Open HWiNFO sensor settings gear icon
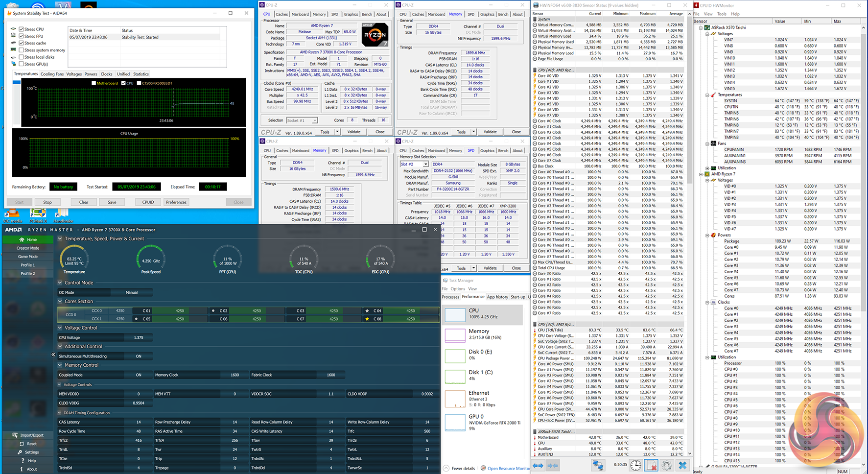The width and height of the screenshot is (868, 474). click(667, 465)
